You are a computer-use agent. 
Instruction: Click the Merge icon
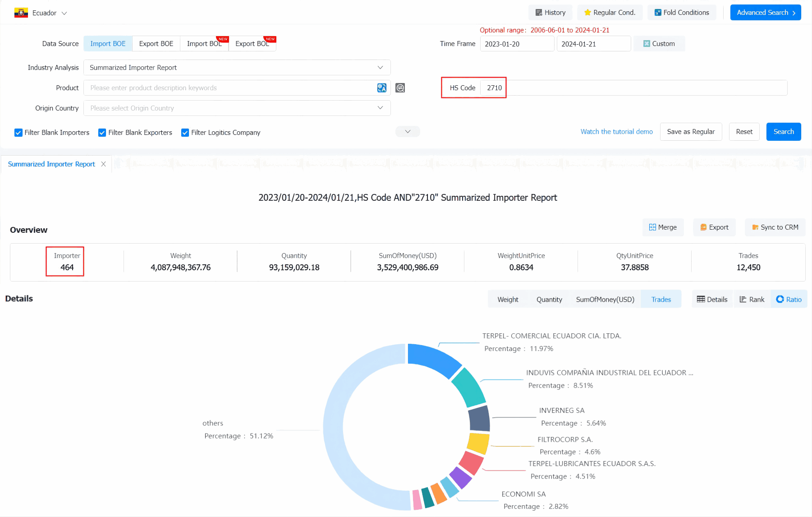[652, 227]
